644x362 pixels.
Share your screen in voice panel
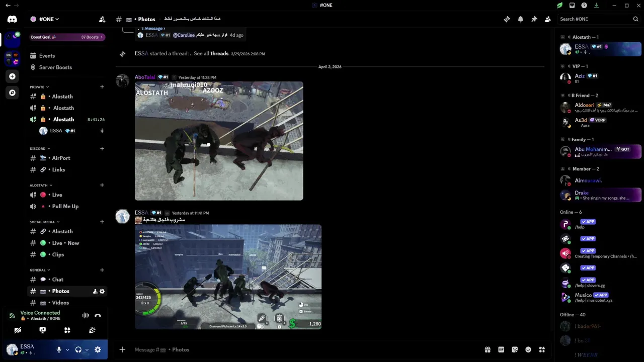(42, 330)
